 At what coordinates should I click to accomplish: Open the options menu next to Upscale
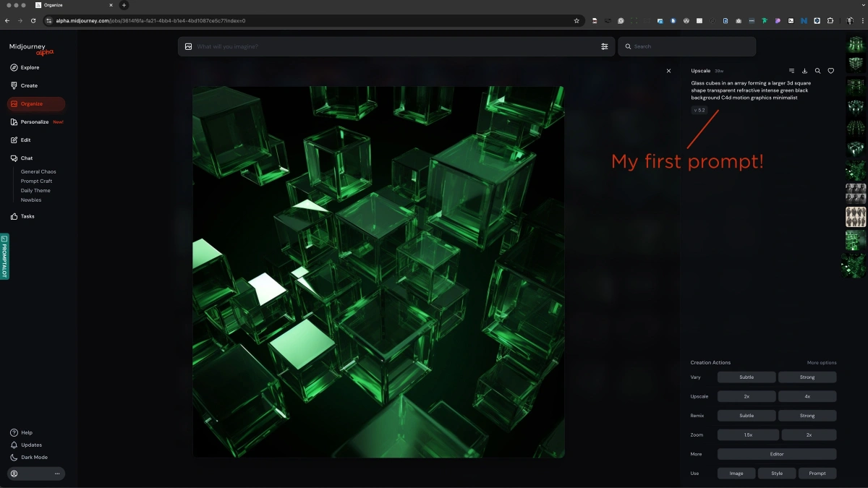pos(791,71)
